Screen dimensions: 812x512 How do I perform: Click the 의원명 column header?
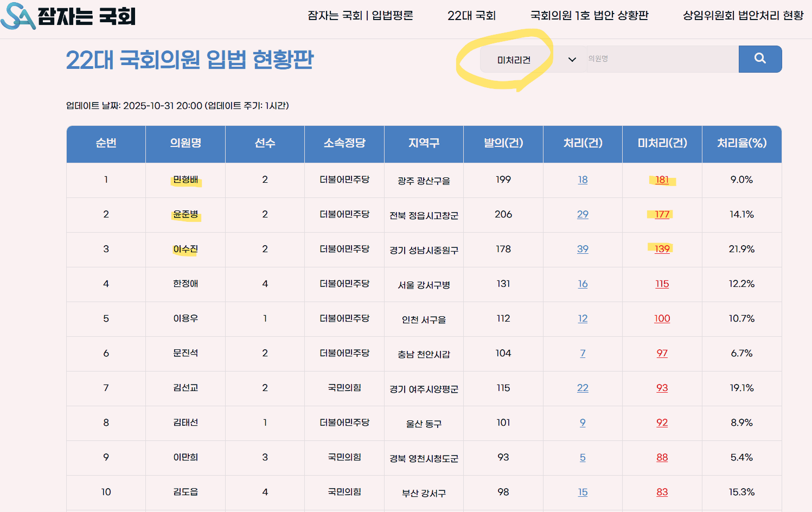(x=186, y=143)
